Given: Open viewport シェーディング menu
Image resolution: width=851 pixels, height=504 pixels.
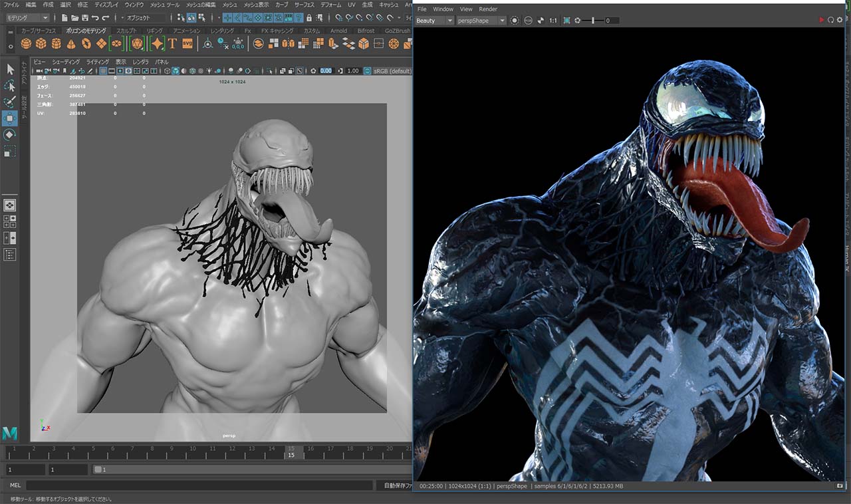Looking at the screenshot, I should point(66,62).
